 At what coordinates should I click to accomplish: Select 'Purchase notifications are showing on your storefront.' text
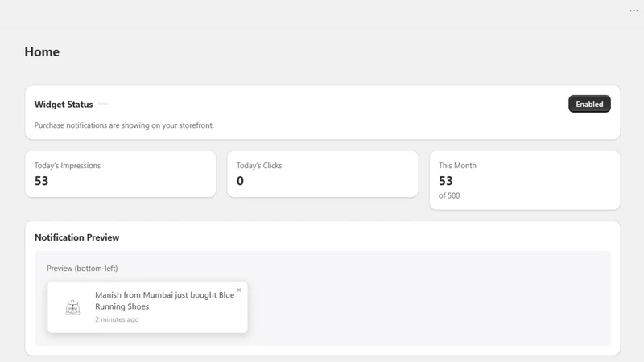pyautogui.click(x=124, y=125)
